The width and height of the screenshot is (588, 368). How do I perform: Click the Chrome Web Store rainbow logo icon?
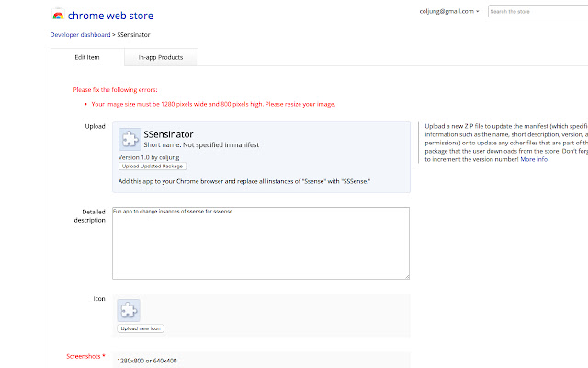pyautogui.click(x=58, y=15)
